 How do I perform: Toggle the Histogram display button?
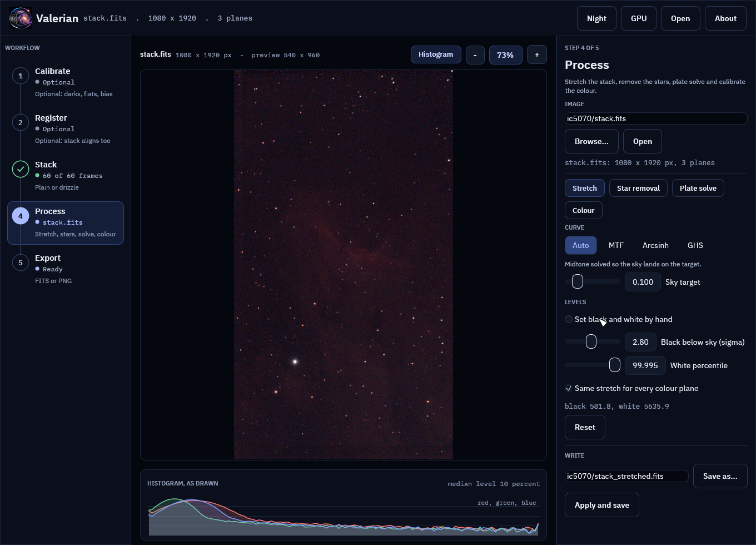pyautogui.click(x=436, y=54)
